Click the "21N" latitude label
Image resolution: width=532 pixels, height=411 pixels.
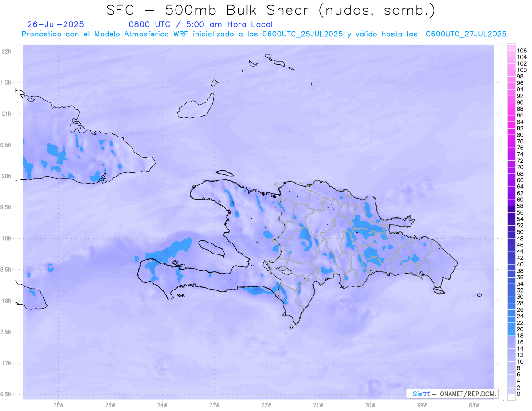(7, 114)
